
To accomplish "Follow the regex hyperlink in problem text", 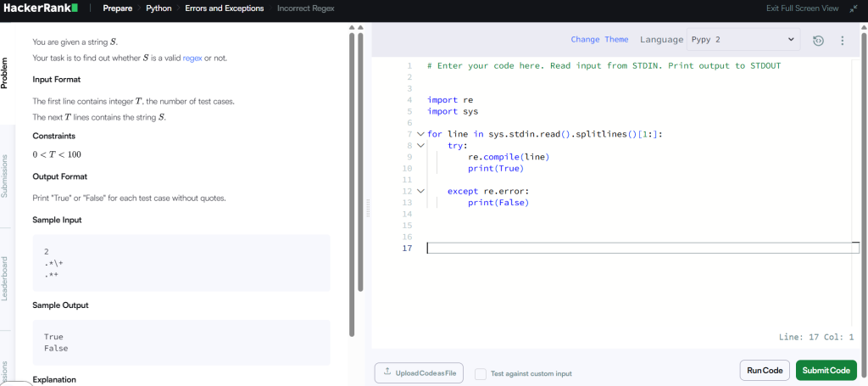I will pos(192,58).
